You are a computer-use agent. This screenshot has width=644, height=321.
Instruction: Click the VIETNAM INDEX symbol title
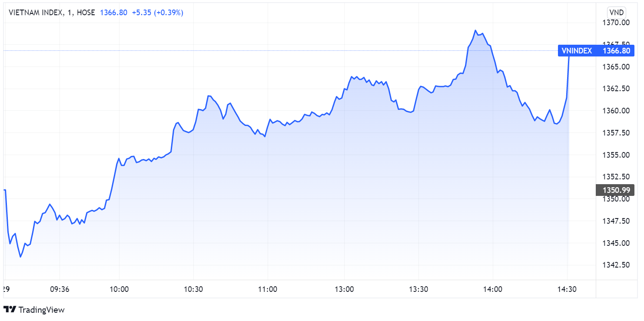(35, 13)
